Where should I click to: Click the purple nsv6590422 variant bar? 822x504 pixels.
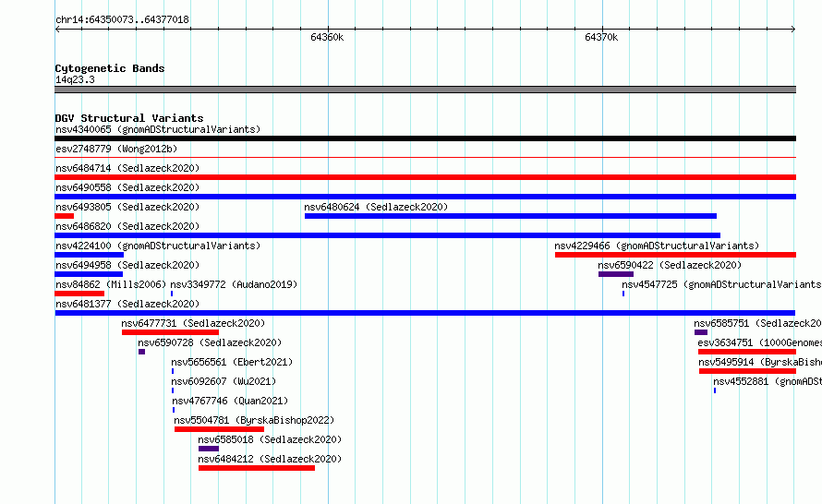click(x=616, y=274)
